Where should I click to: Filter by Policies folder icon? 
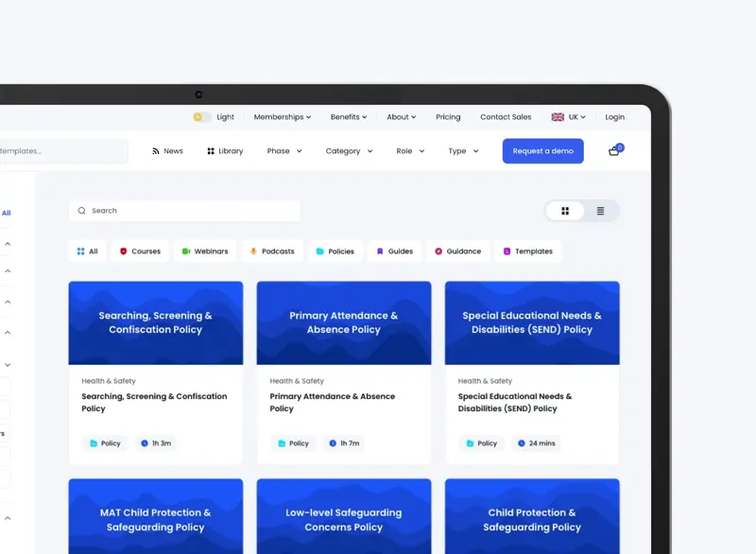[x=320, y=251]
